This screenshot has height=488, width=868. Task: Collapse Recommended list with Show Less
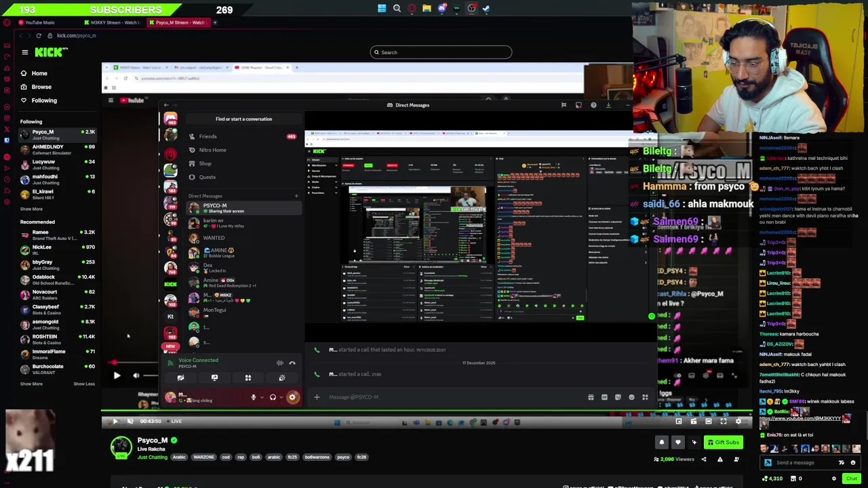[x=84, y=384]
